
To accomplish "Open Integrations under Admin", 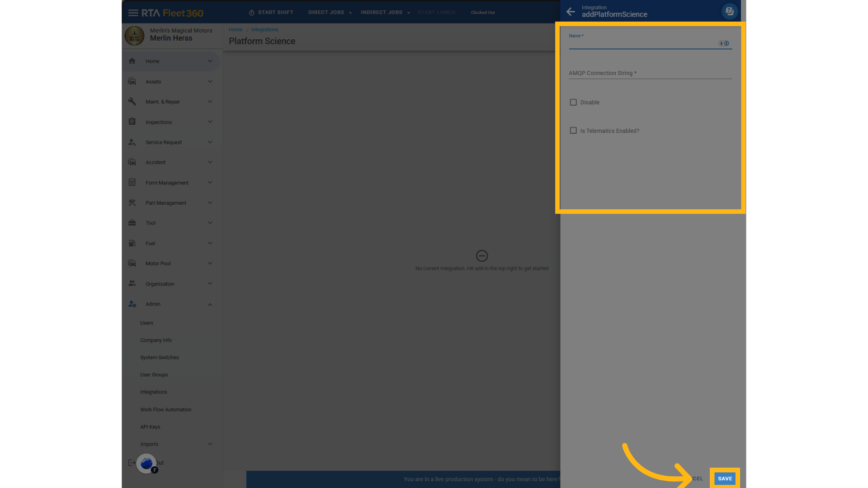I will [x=153, y=392].
